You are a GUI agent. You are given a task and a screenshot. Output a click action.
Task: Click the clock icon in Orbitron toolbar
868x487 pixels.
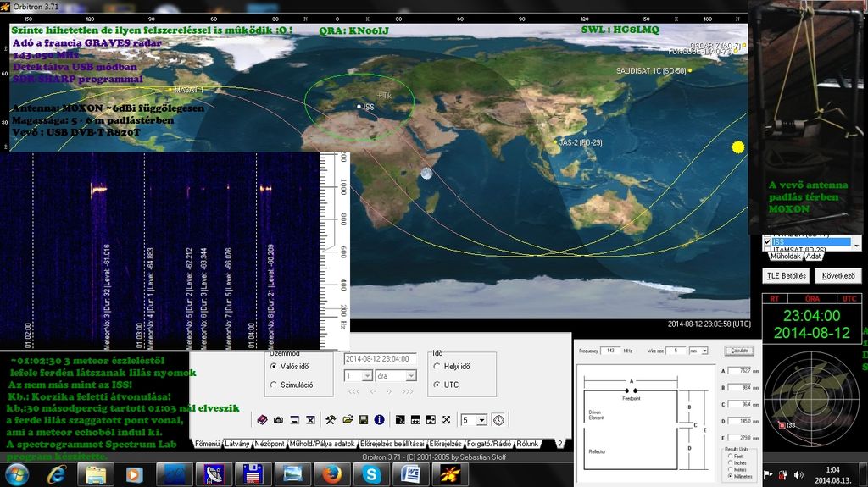[x=498, y=420]
